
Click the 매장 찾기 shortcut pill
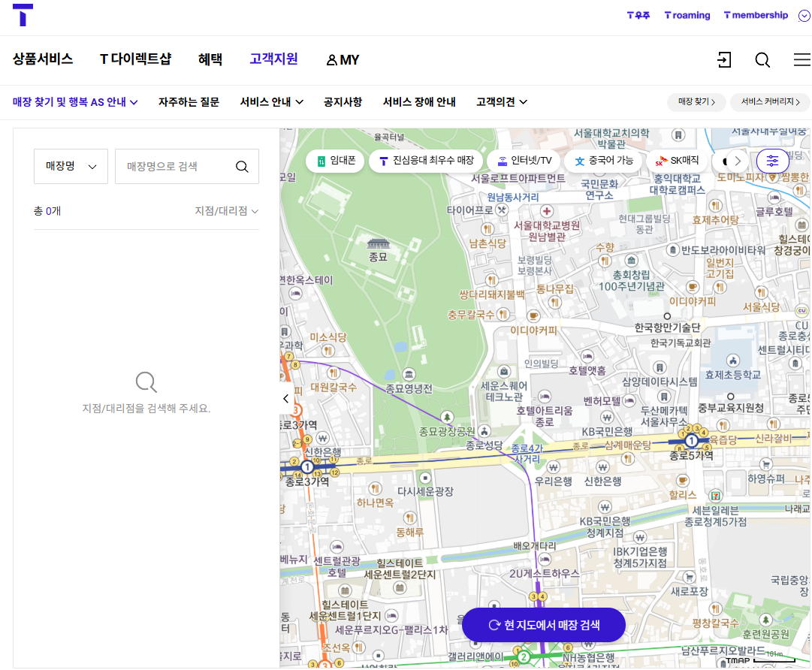[x=696, y=101]
